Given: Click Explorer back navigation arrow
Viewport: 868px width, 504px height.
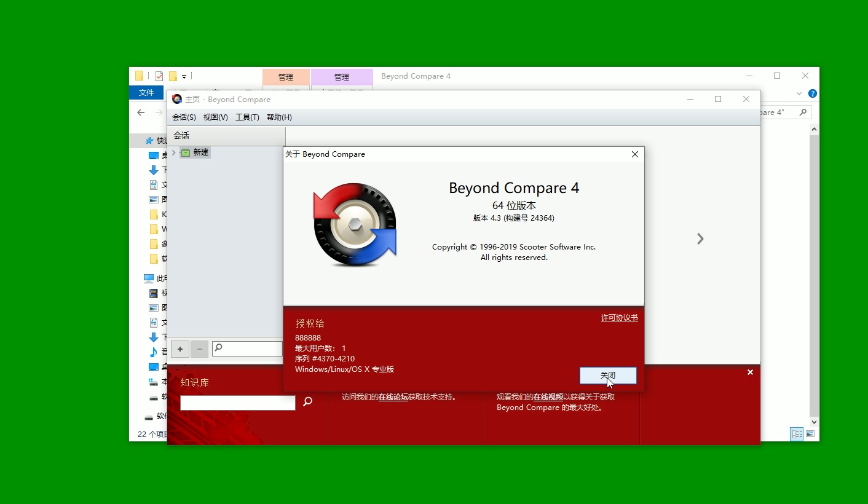Looking at the screenshot, I should click(141, 112).
